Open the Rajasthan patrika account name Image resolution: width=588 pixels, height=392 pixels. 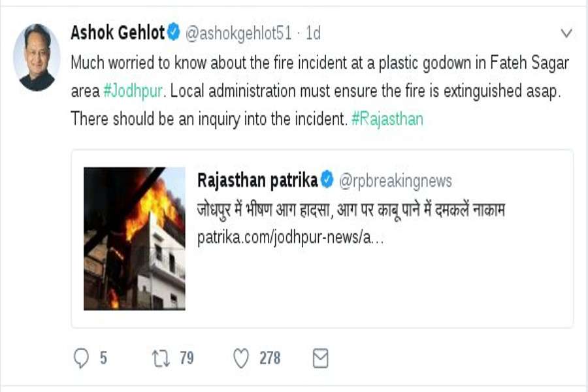[x=257, y=180]
